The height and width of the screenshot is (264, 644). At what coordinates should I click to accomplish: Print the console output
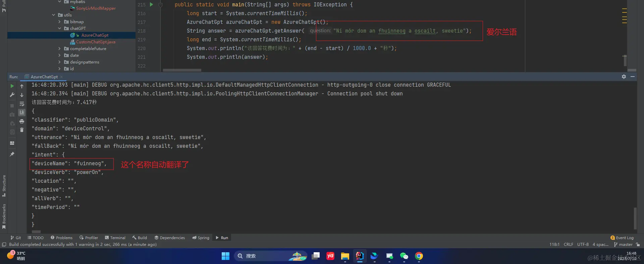(x=22, y=121)
